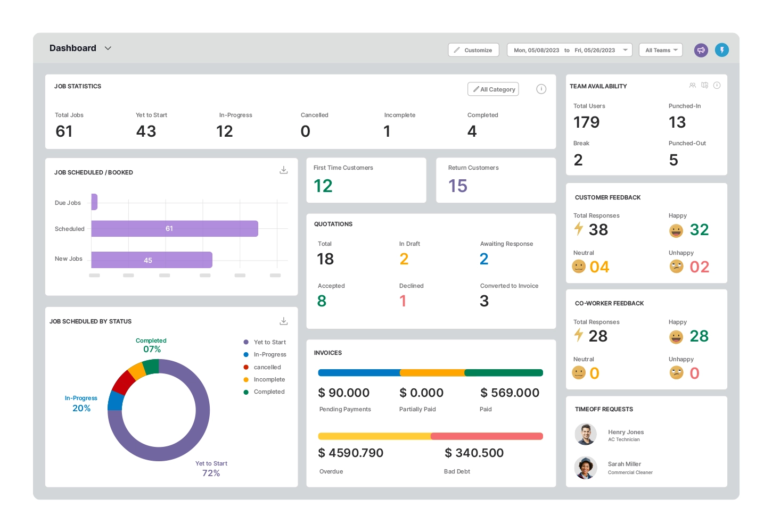Viewport: 772px width, 532px height.
Task: Open the map location icon in Team Availability
Action: tap(704, 86)
